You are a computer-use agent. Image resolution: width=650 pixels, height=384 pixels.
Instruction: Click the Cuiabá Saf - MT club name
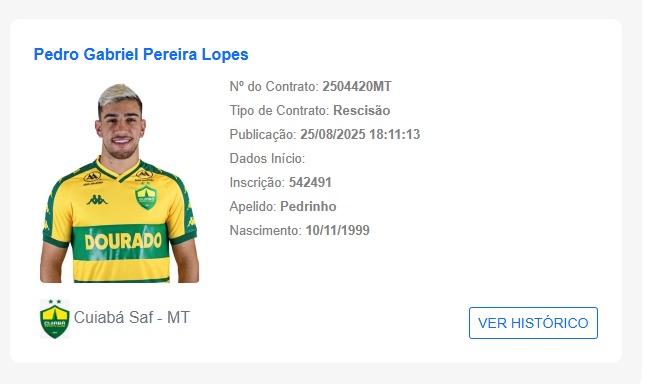click(132, 318)
